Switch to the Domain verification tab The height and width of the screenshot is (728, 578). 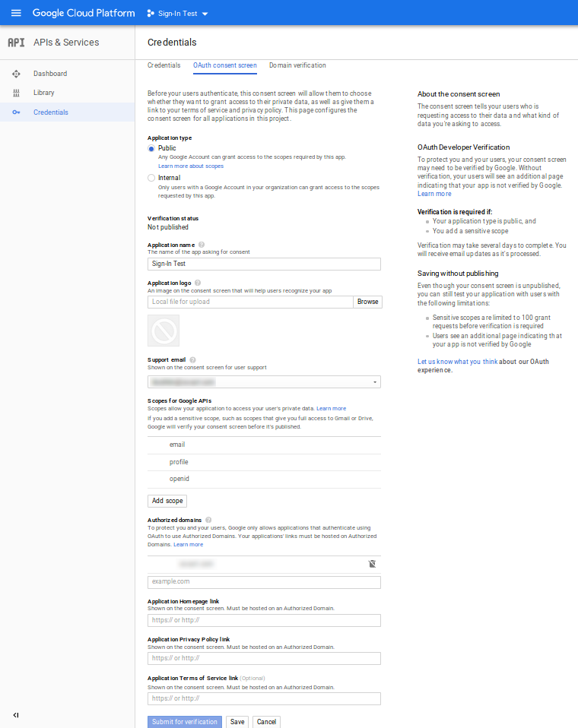coord(297,65)
